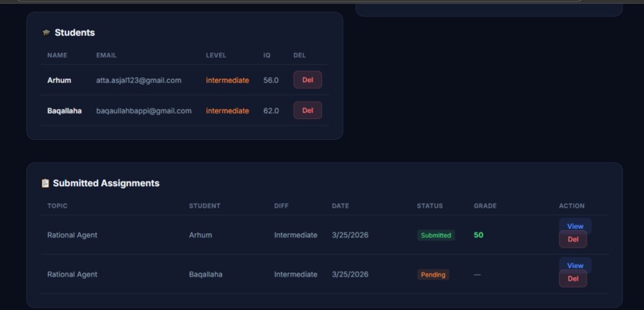Click student Arhum in assignments table

pyautogui.click(x=201, y=235)
